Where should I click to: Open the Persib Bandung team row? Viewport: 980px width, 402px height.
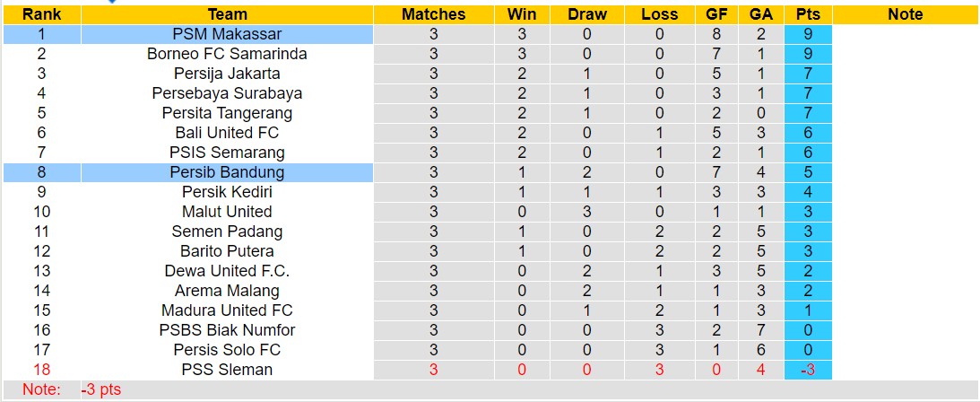click(227, 172)
